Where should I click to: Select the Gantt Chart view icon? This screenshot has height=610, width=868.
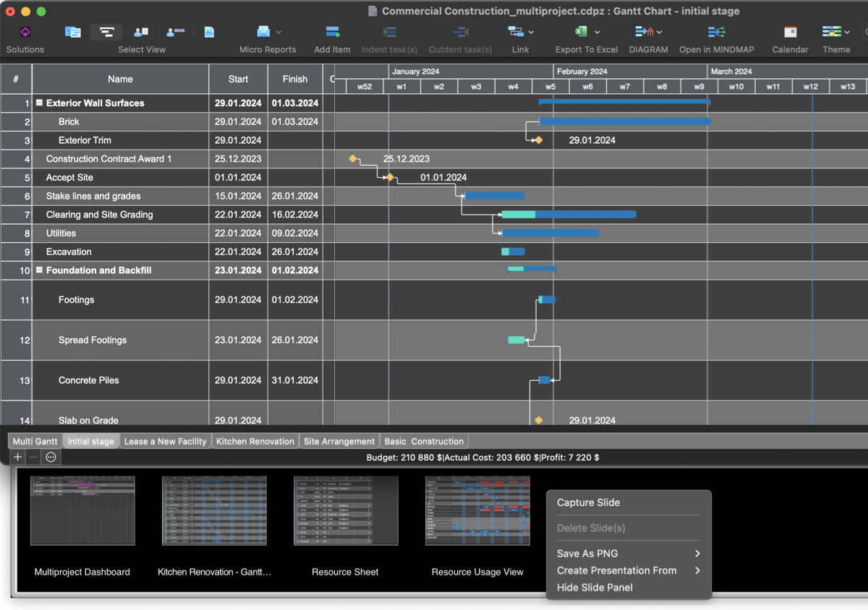pyautogui.click(x=106, y=32)
